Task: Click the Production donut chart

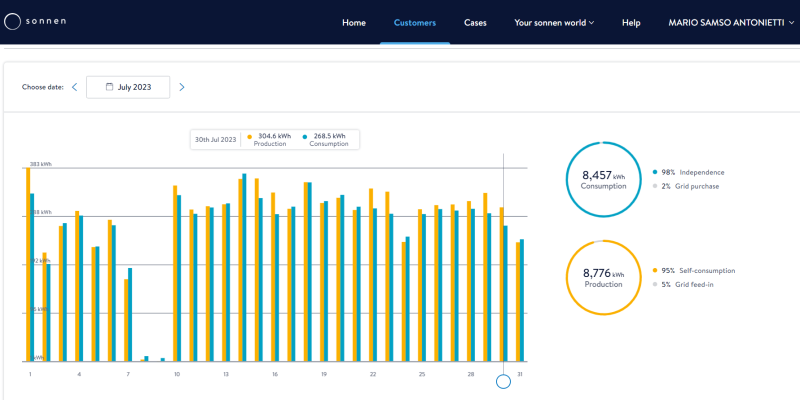Action: [604, 277]
